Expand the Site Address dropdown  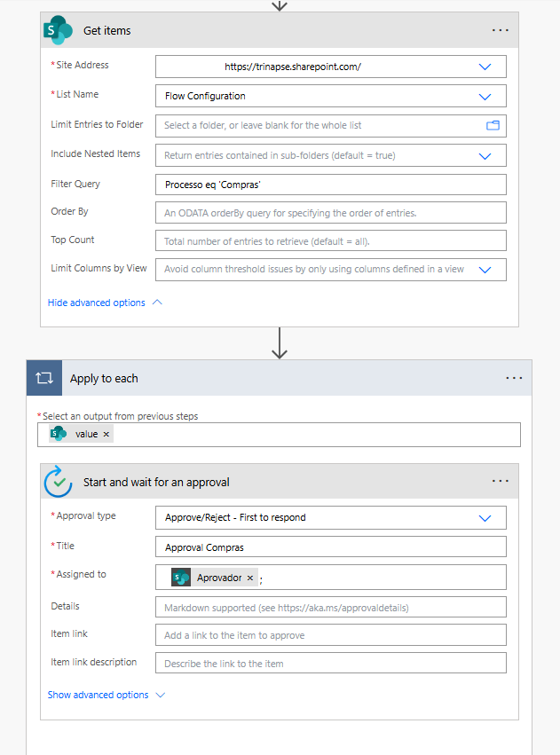[485, 67]
